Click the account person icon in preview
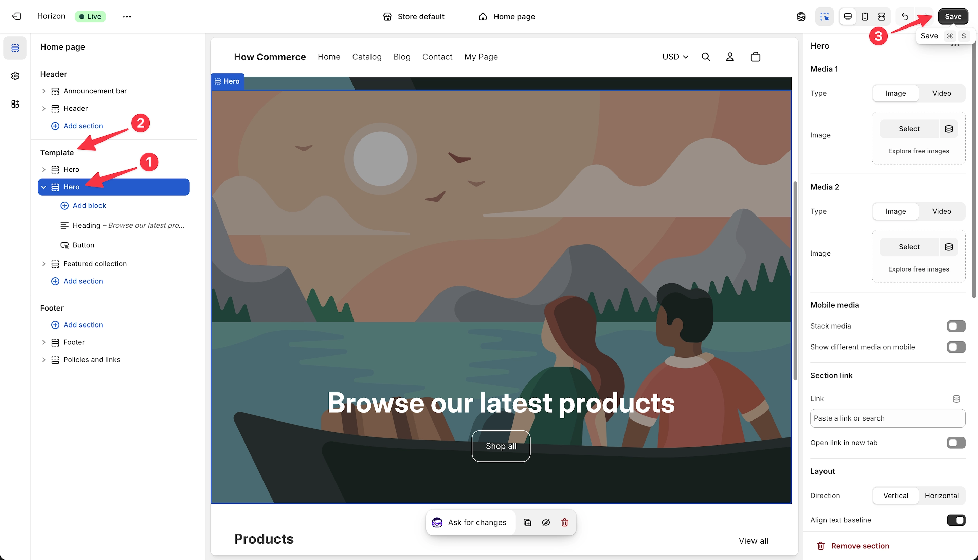Image resolution: width=978 pixels, height=560 pixels. point(730,57)
